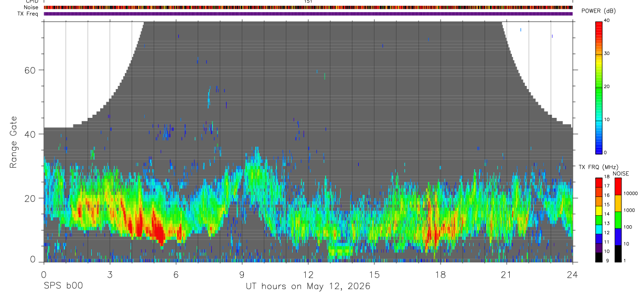
Task: Click the red 10000 swatch in NOISE legend
Action: tap(618, 186)
